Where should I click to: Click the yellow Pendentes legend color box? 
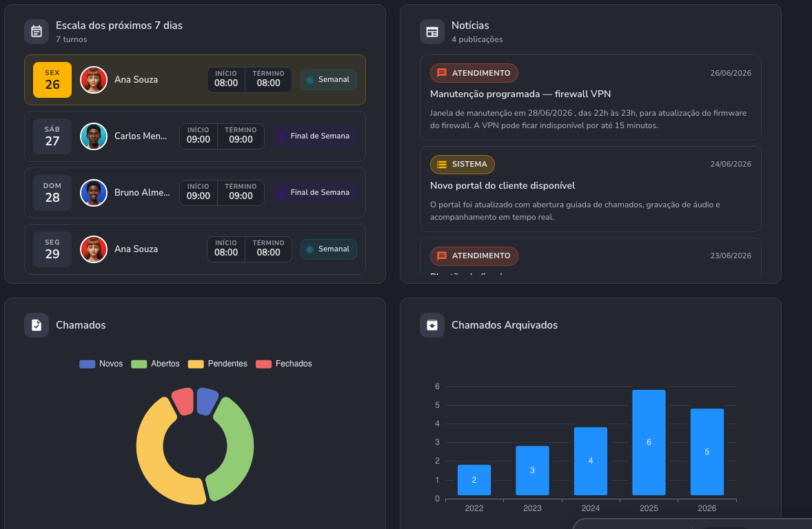click(196, 364)
